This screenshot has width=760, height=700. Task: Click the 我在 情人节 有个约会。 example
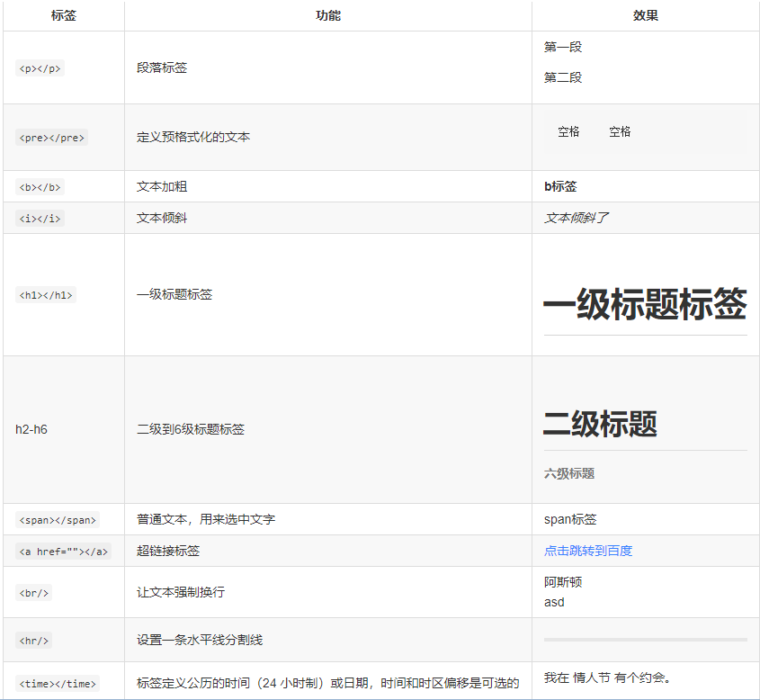607,678
